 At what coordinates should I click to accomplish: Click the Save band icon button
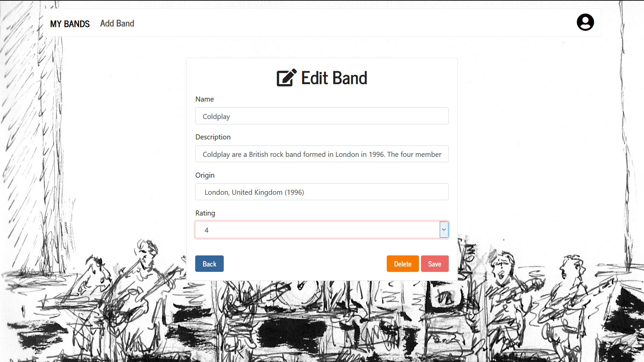click(x=435, y=263)
